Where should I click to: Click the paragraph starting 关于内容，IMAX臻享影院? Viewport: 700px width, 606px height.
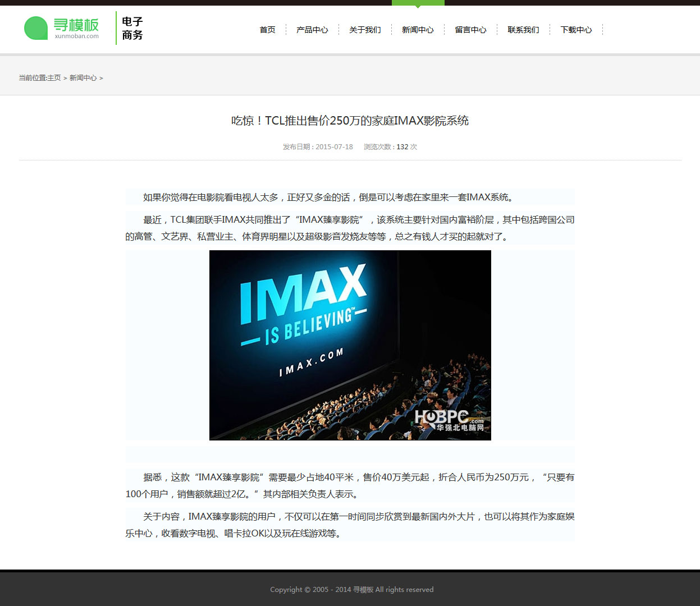pyautogui.click(x=350, y=525)
